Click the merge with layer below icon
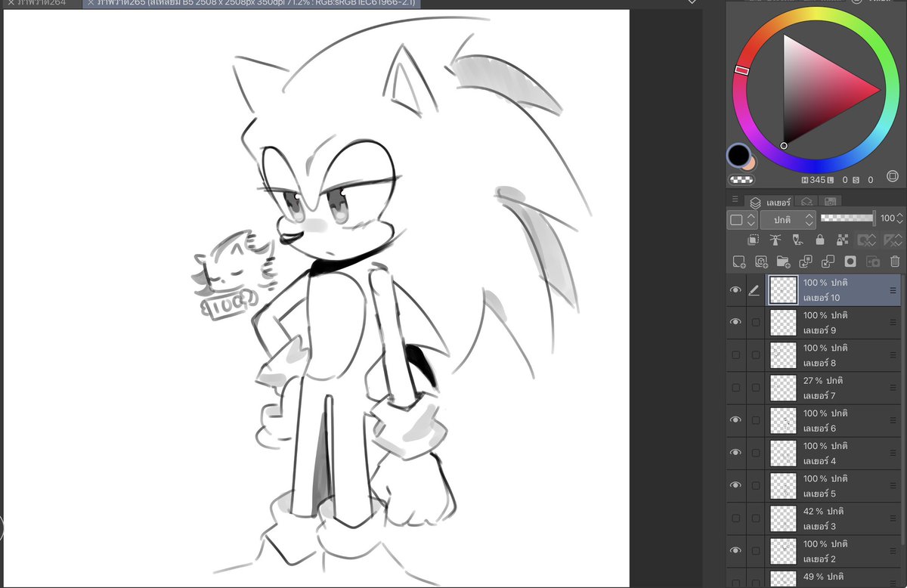The width and height of the screenshot is (907, 588). coord(828,262)
